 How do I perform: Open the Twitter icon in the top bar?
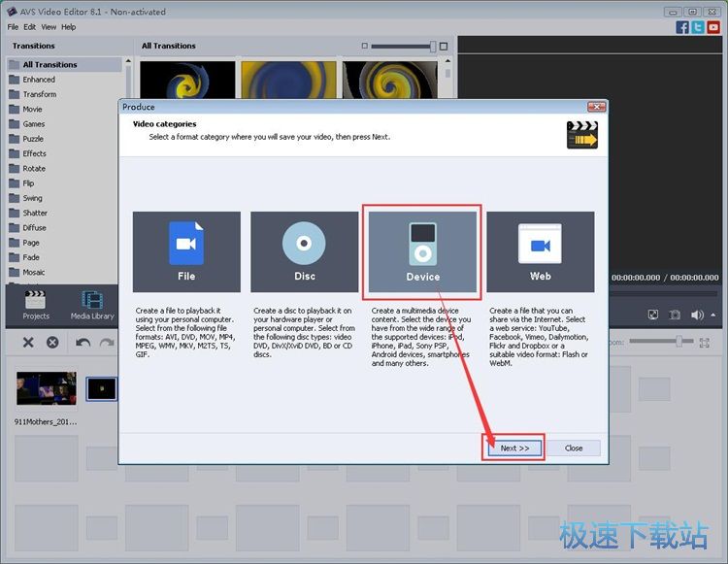698,27
